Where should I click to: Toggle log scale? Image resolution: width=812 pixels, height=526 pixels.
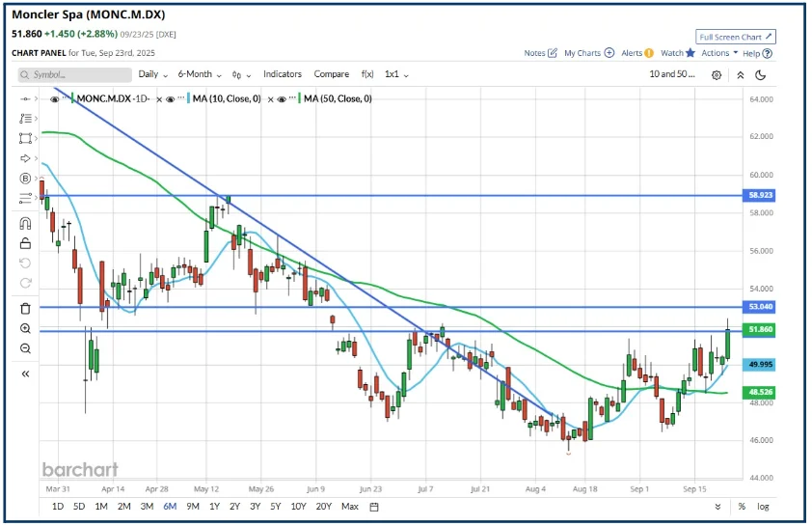point(763,507)
